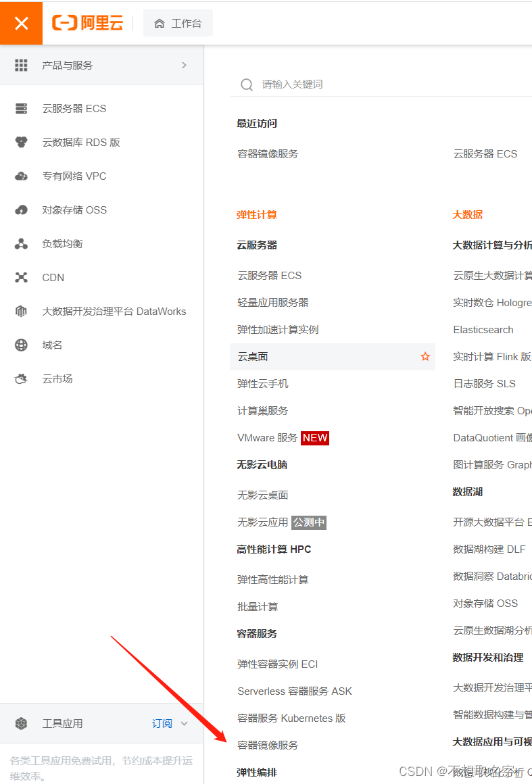532x784 pixels.
Task: Open 云桌面 product entry
Action: [x=333, y=356]
